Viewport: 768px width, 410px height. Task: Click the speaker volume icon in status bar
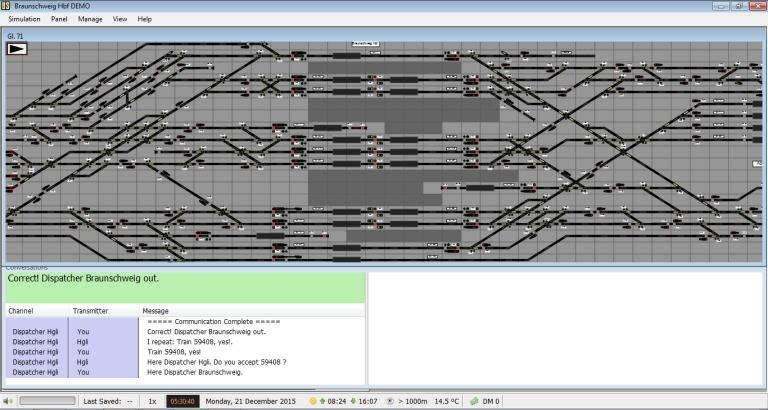pos(9,401)
